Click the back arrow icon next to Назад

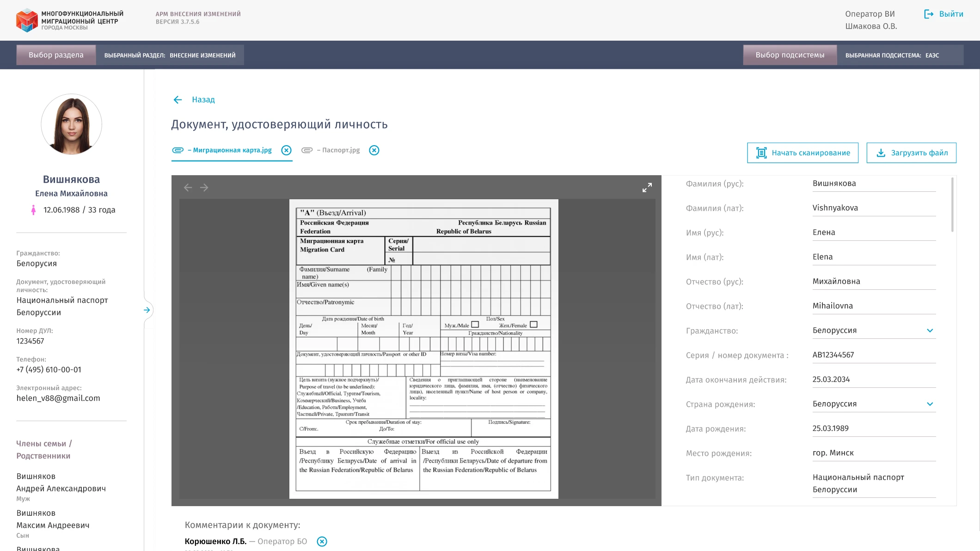[178, 100]
